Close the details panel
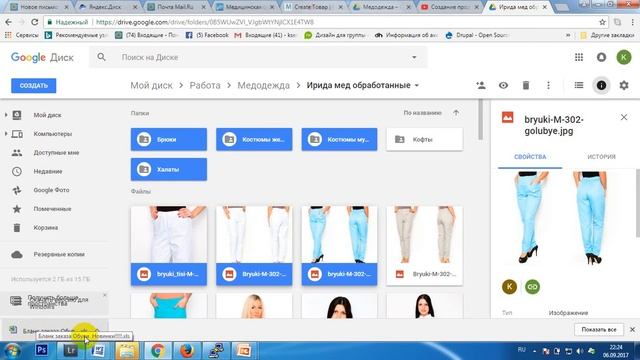Screen dimensions: 640x360 [624, 118]
